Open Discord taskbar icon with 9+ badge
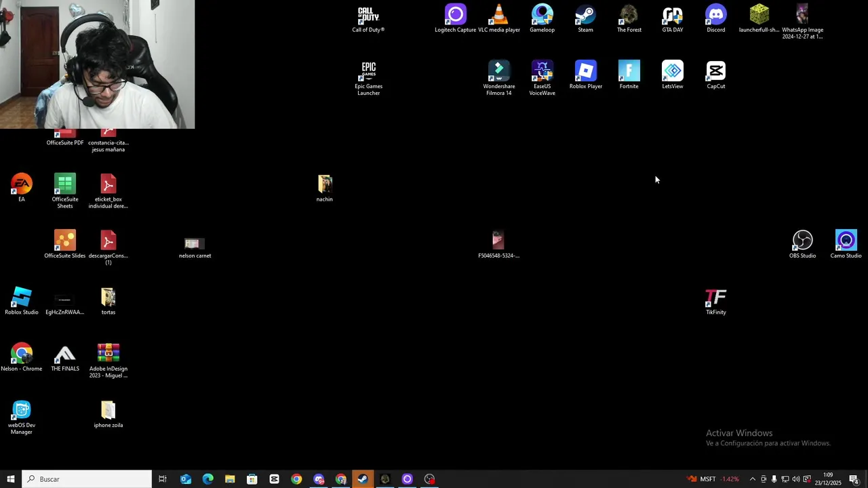The height and width of the screenshot is (488, 868). tap(319, 479)
